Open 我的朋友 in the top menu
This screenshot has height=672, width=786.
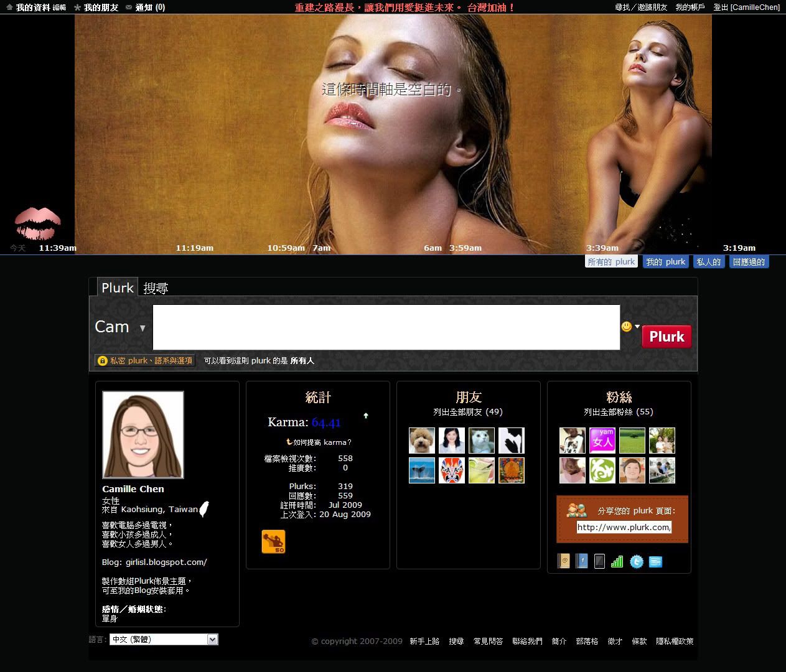(x=100, y=7)
